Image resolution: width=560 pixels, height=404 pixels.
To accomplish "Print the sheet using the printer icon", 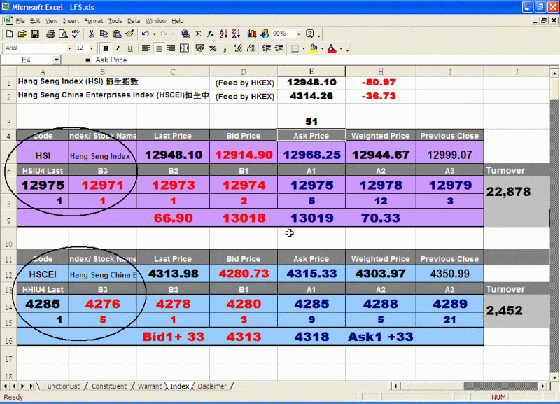I will tap(51, 34).
